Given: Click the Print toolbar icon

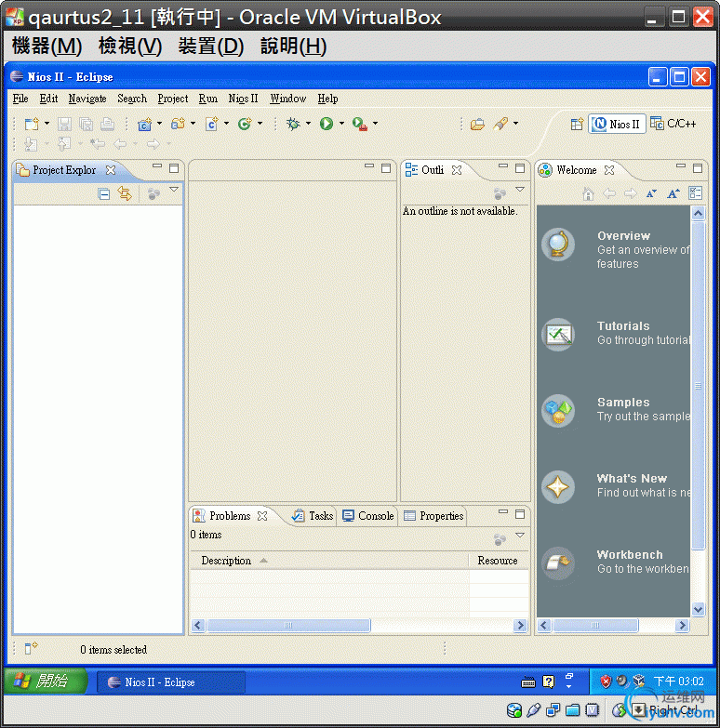Looking at the screenshot, I should (107, 124).
